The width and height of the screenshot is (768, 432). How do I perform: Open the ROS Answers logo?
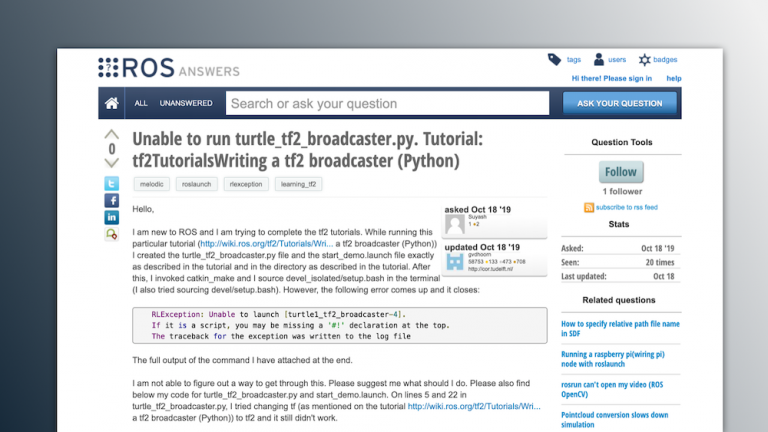[169, 68]
